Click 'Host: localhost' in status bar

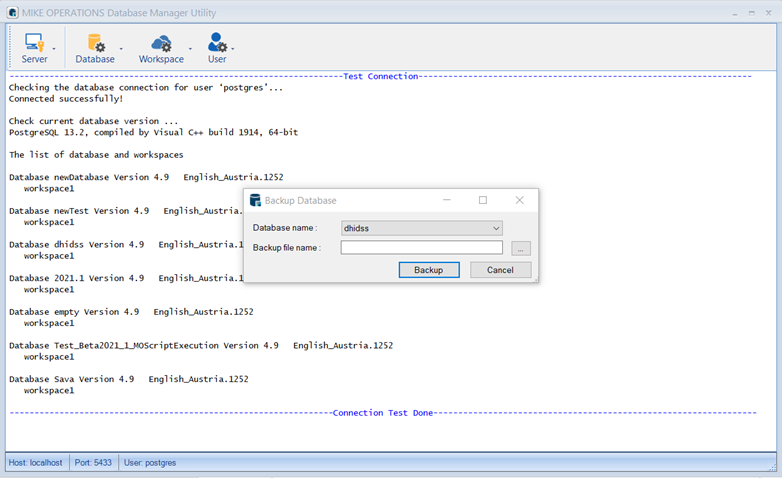[35, 463]
